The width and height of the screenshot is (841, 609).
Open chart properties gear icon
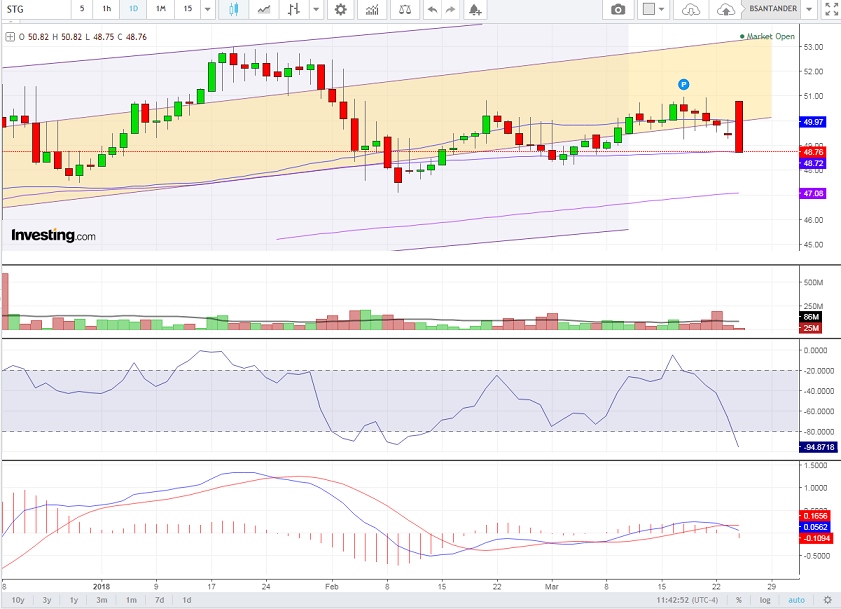341,10
